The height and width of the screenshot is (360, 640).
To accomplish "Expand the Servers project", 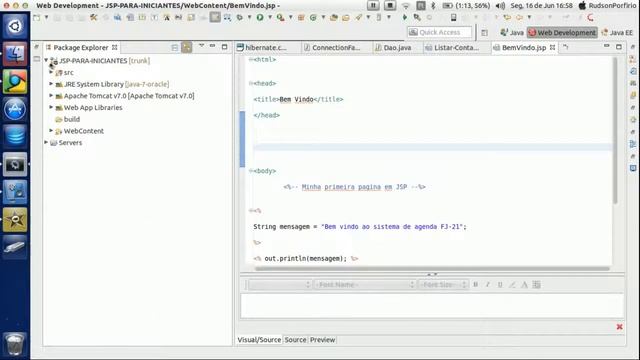I will [x=46, y=142].
